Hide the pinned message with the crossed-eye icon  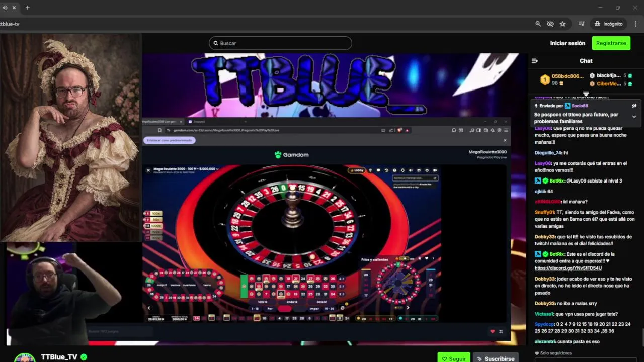[x=634, y=106]
